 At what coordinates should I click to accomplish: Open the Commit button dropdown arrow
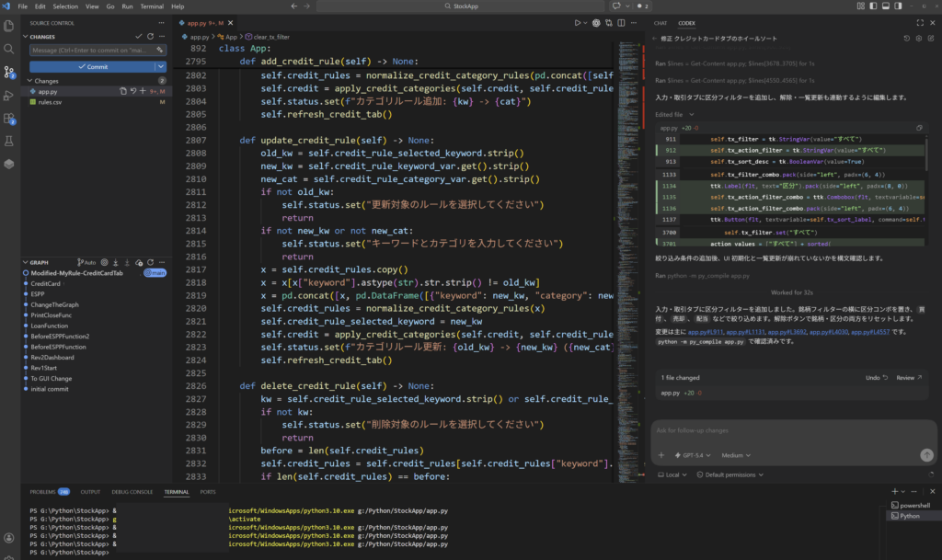tap(161, 66)
